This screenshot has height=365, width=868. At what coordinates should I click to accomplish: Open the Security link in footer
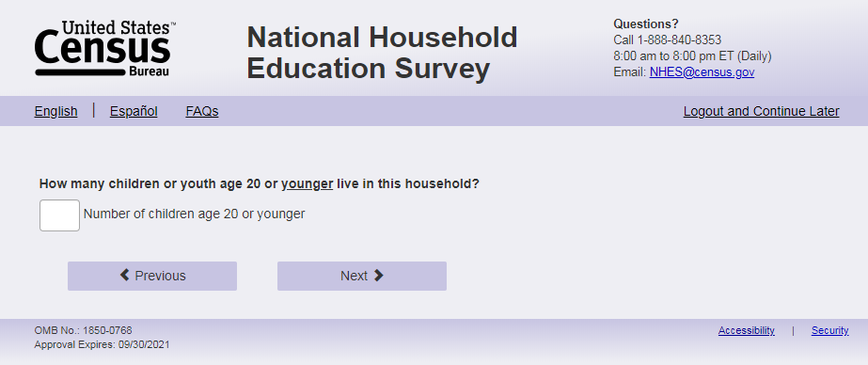click(x=829, y=330)
